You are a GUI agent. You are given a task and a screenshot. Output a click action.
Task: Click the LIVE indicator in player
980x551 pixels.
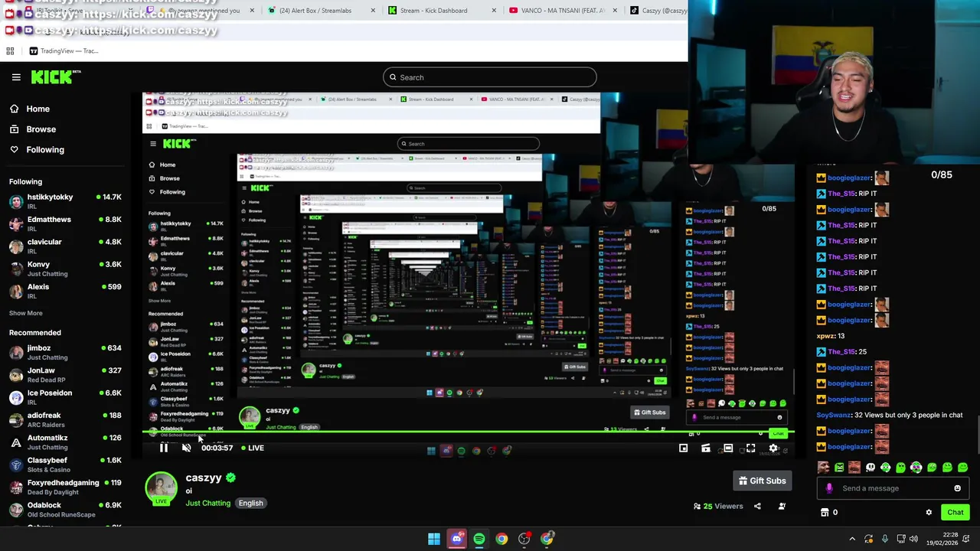[x=253, y=448]
